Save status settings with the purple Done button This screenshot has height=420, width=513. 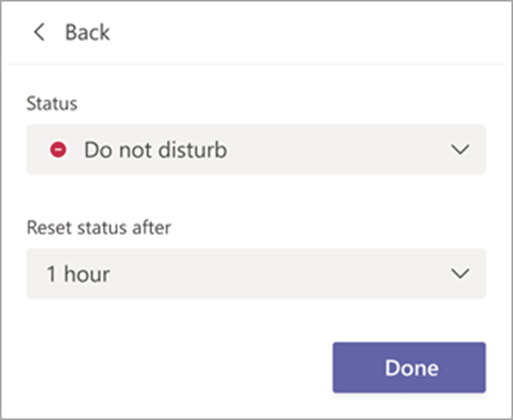pyautogui.click(x=409, y=367)
